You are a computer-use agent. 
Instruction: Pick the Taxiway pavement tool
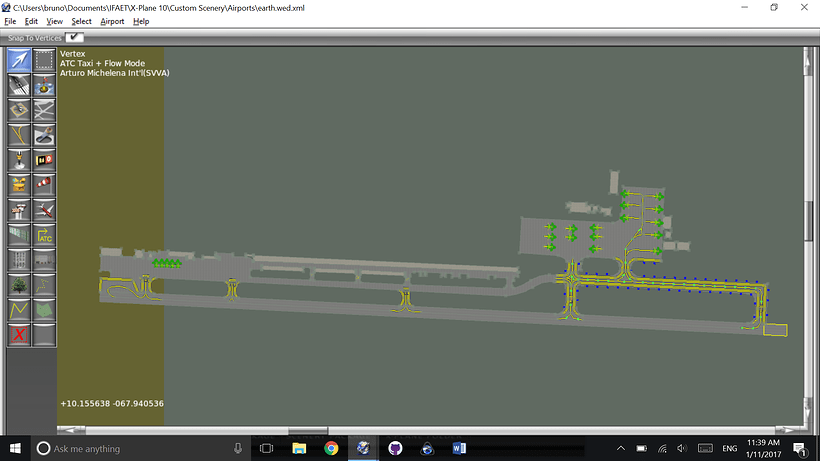[x=44, y=110]
